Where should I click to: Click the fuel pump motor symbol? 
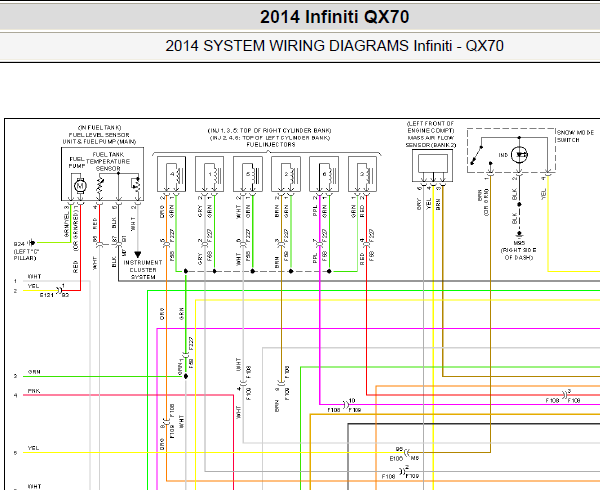pos(80,186)
